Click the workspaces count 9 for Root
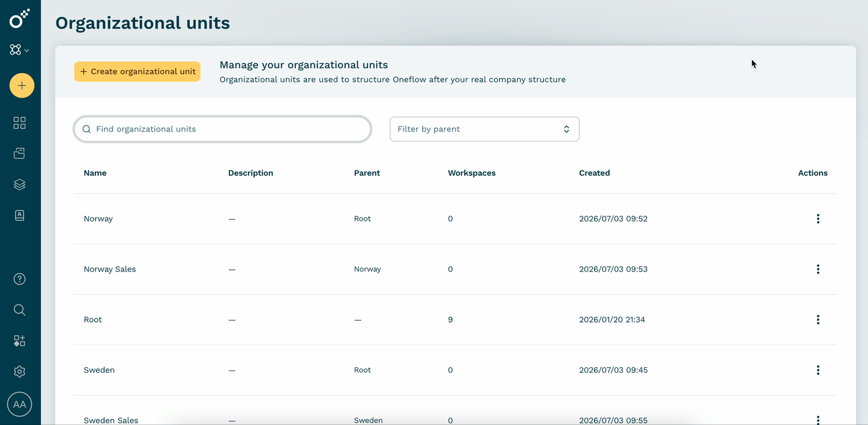Viewport: 868px width, 425px height. click(450, 320)
